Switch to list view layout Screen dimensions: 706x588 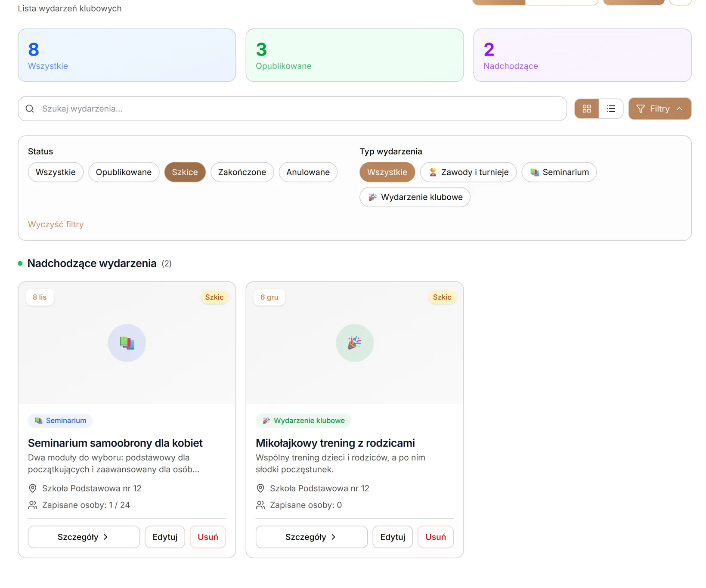610,109
